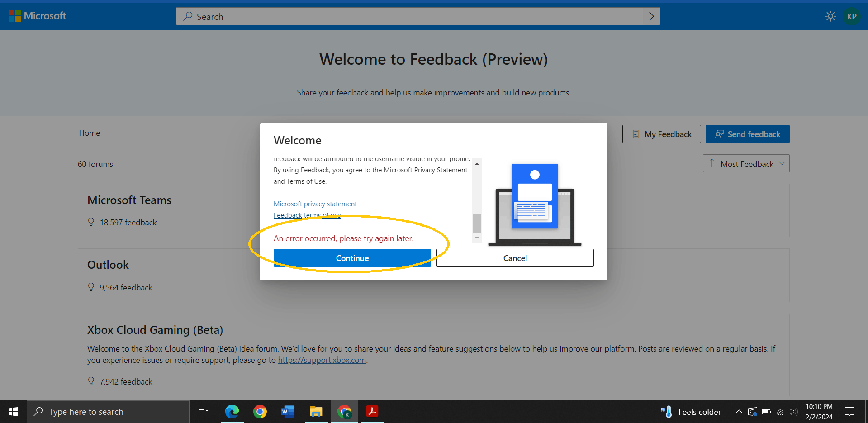Go to Home breadcrumb
This screenshot has width=868, height=423.
click(90, 133)
